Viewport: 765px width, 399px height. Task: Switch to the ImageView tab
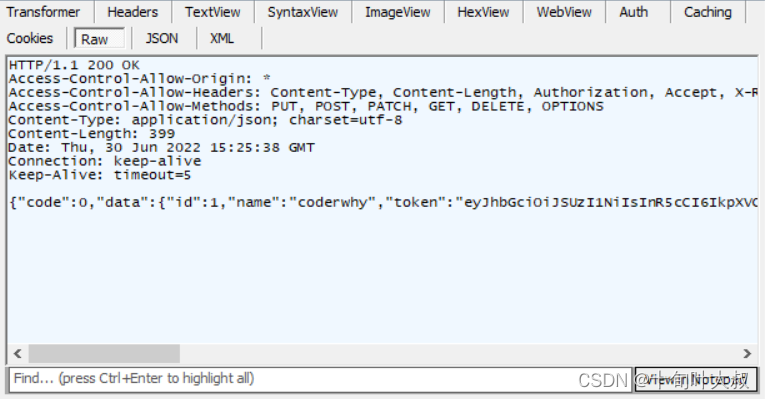pos(398,12)
